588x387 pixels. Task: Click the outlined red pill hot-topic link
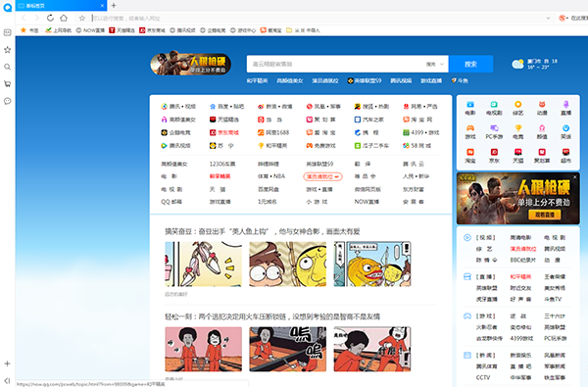(x=322, y=176)
